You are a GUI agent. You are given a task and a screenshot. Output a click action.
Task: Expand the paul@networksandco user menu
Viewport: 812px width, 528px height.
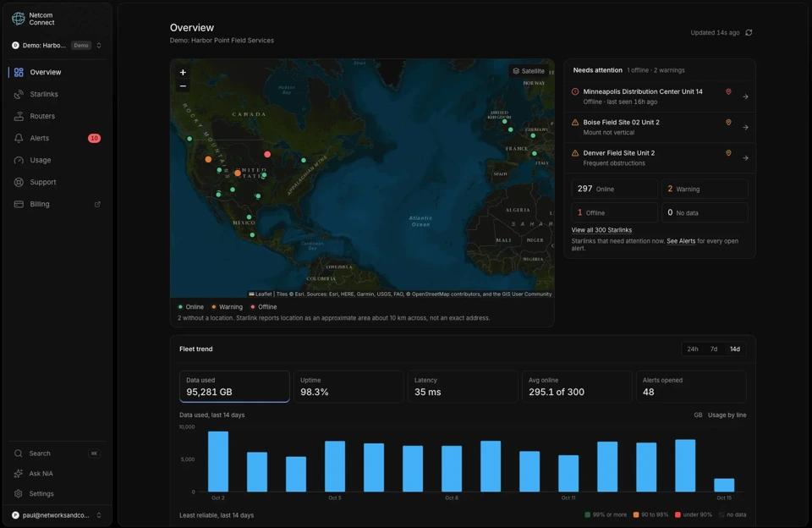click(x=57, y=515)
